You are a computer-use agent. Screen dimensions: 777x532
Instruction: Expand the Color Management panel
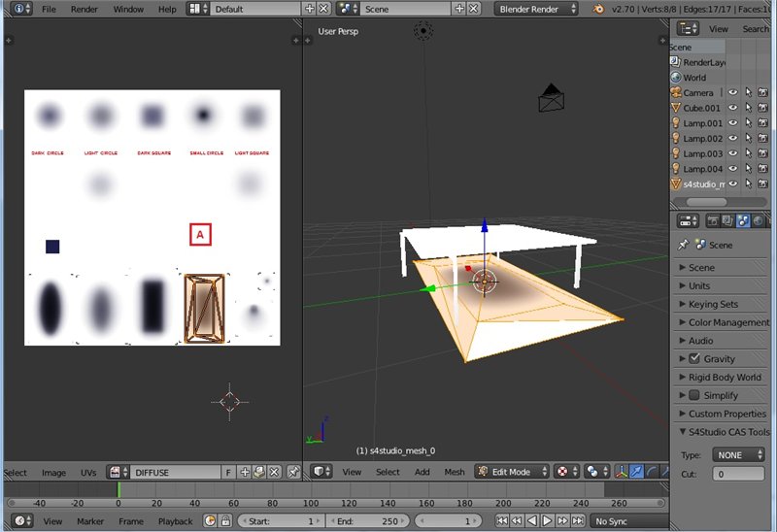[x=726, y=322]
